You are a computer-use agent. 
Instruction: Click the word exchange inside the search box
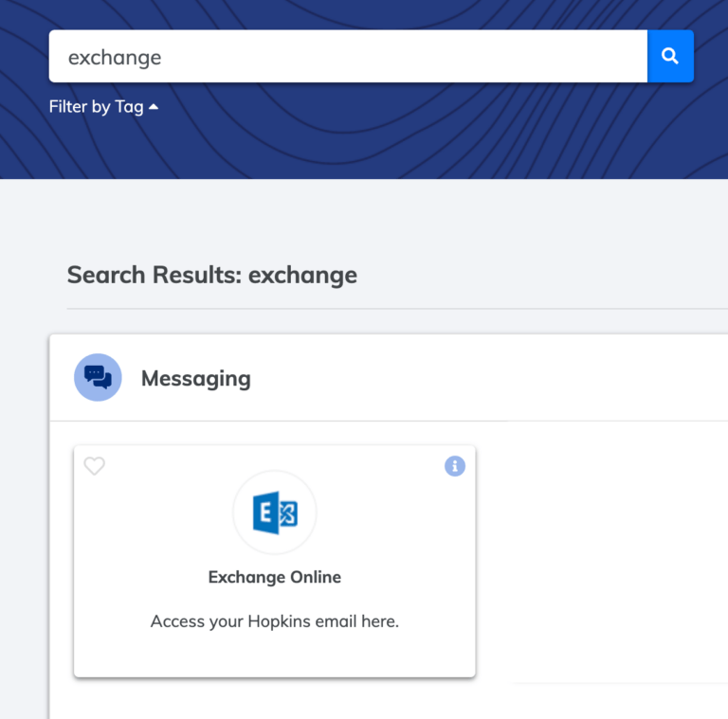tap(115, 58)
